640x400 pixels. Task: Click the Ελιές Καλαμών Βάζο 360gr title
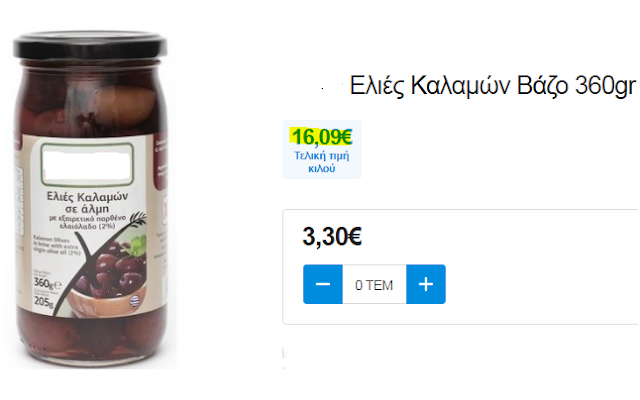pos(493,86)
